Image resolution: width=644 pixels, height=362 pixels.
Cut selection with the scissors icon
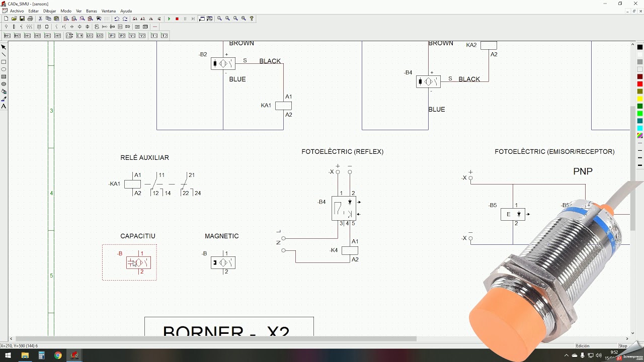(x=40, y=19)
